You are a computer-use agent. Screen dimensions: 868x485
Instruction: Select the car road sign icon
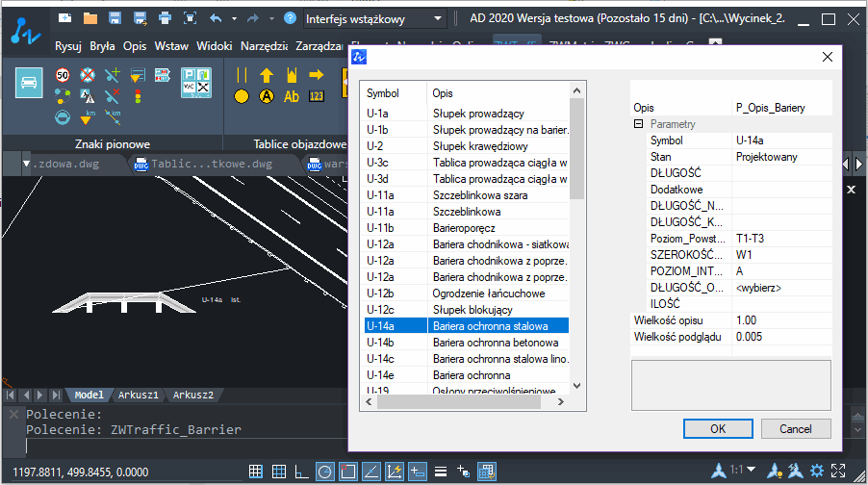tap(29, 83)
